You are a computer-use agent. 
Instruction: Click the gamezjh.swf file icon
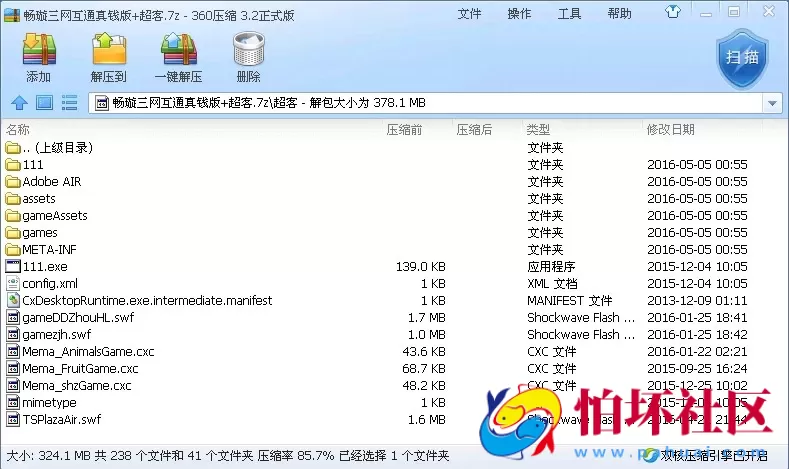pyautogui.click(x=13, y=335)
